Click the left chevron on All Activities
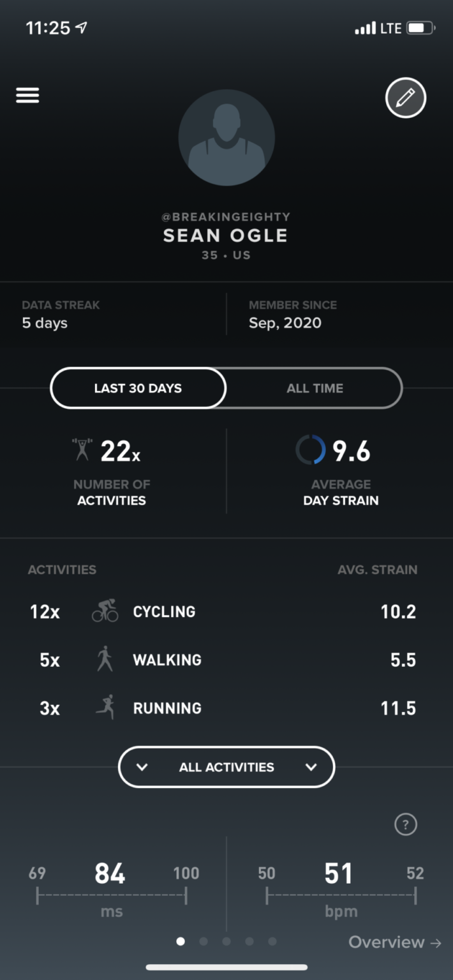 (142, 767)
